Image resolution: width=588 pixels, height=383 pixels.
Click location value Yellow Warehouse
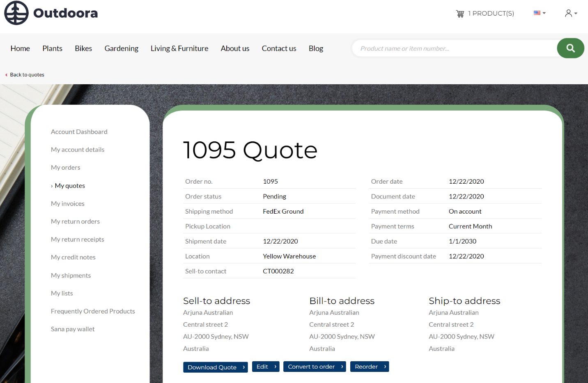[x=289, y=256]
